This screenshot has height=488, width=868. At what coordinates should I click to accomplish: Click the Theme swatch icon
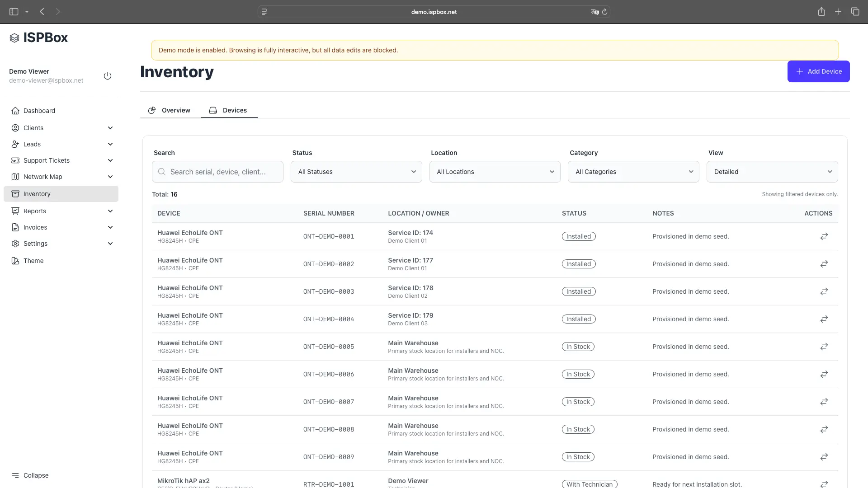pyautogui.click(x=15, y=261)
